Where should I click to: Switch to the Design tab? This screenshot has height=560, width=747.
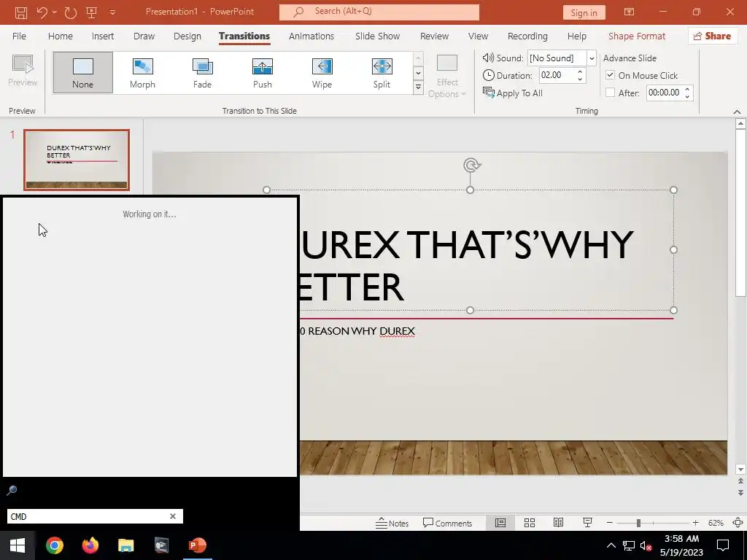(x=187, y=36)
